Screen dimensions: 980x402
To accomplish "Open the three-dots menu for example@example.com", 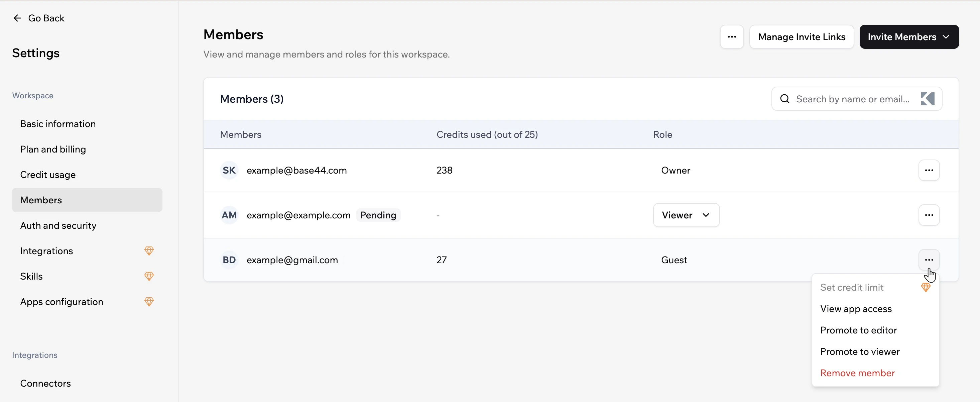I will tap(929, 215).
